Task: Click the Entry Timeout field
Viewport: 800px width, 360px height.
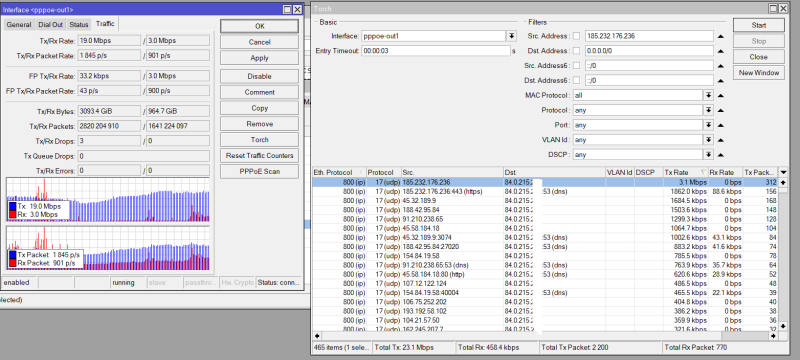Action: (x=435, y=51)
